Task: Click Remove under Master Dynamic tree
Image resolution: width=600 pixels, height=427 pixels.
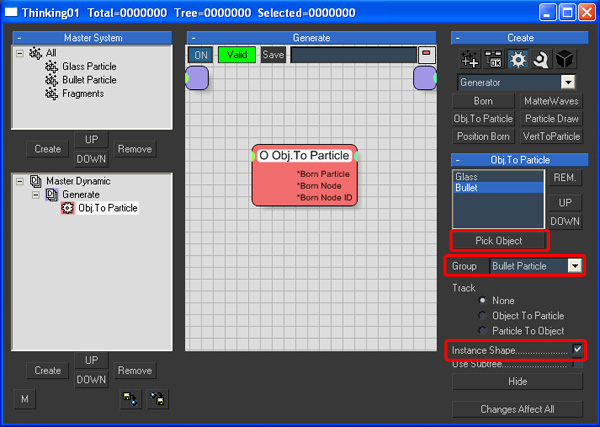Action: pyautogui.click(x=135, y=370)
